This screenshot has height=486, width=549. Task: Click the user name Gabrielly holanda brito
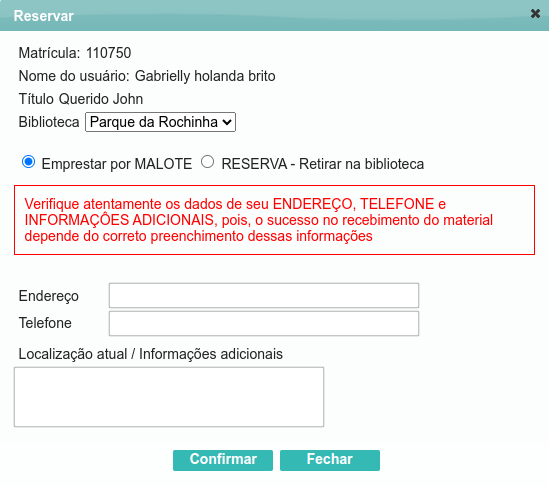click(x=205, y=76)
